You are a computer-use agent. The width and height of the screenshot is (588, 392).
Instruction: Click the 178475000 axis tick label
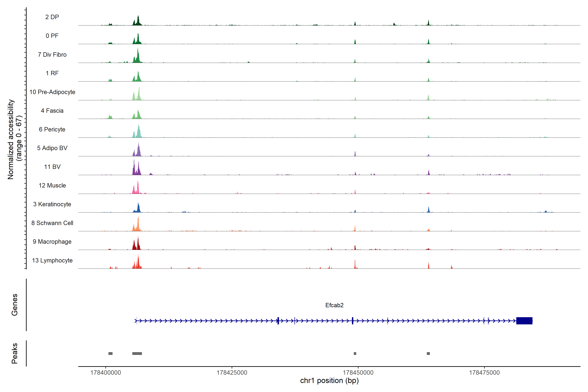click(484, 373)
